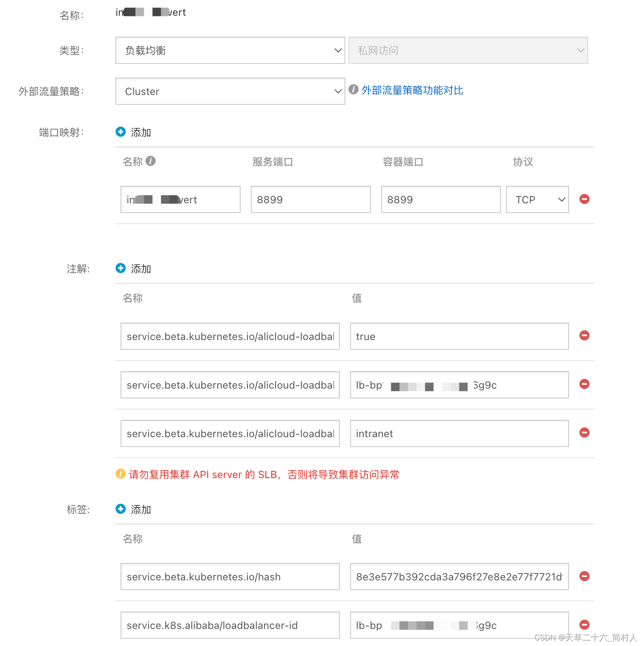644x646 pixels.
Task: Remove the 8899 port mapping row
Action: pos(584,199)
